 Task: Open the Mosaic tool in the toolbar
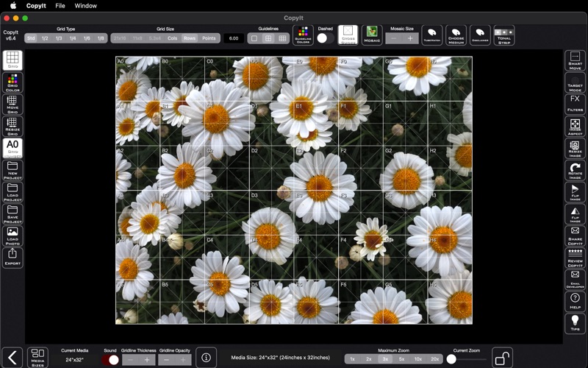pos(373,34)
